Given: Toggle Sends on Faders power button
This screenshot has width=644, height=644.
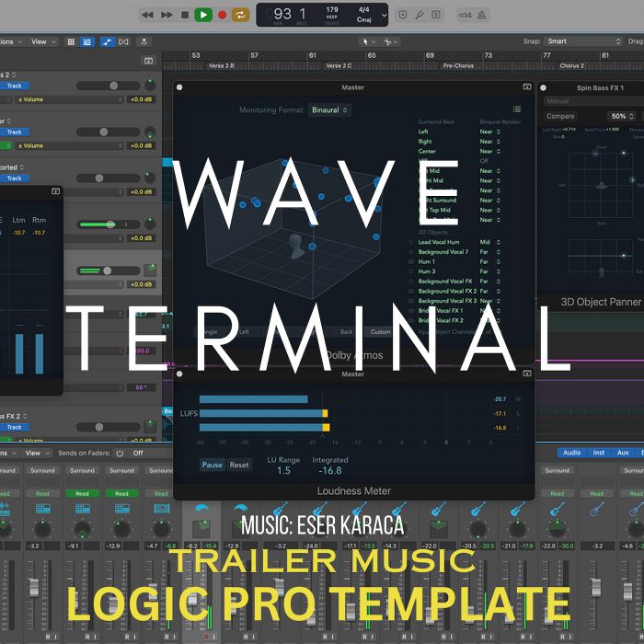Looking at the screenshot, I should 120,453.
